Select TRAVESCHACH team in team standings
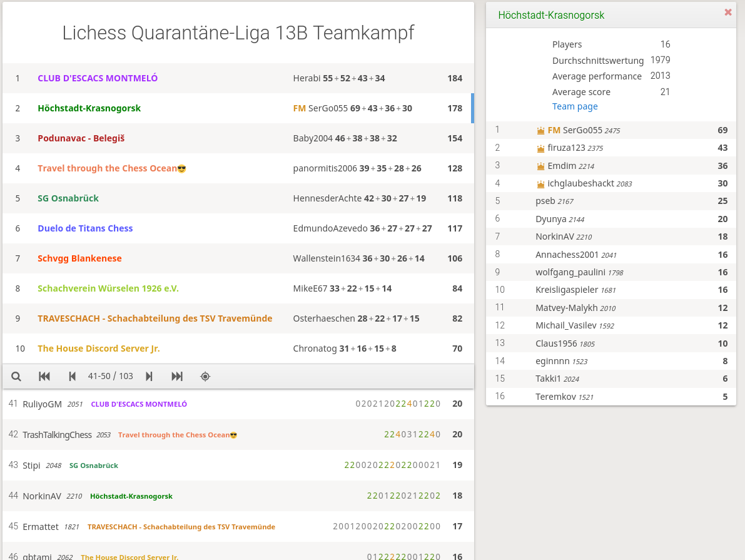Image resolution: width=745 pixels, height=560 pixels. coord(155,318)
